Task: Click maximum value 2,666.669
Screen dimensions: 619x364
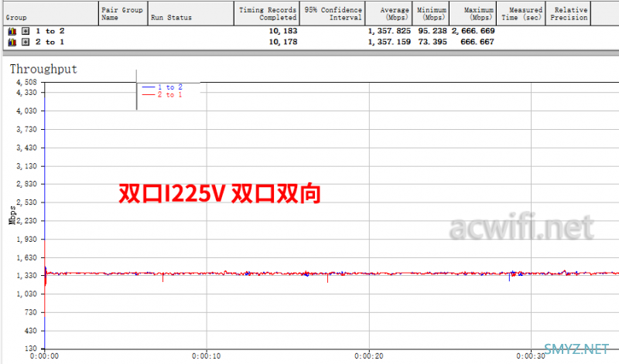Action: tap(473, 31)
